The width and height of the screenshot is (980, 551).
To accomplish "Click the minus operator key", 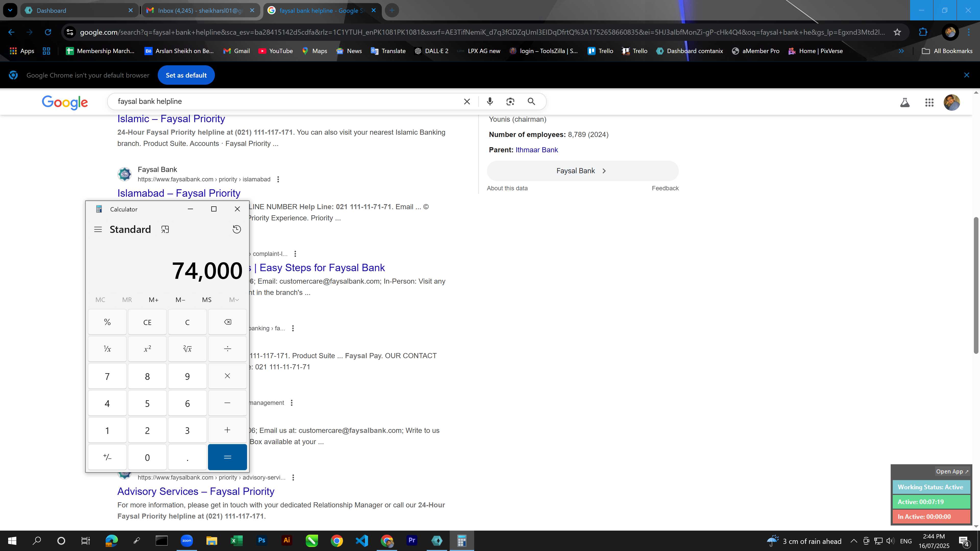I will click(227, 403).
